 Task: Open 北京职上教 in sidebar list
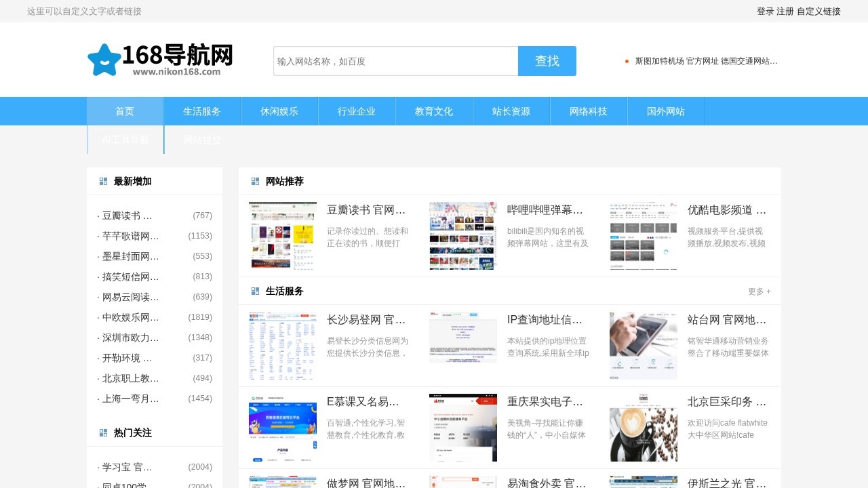(131, 378)
